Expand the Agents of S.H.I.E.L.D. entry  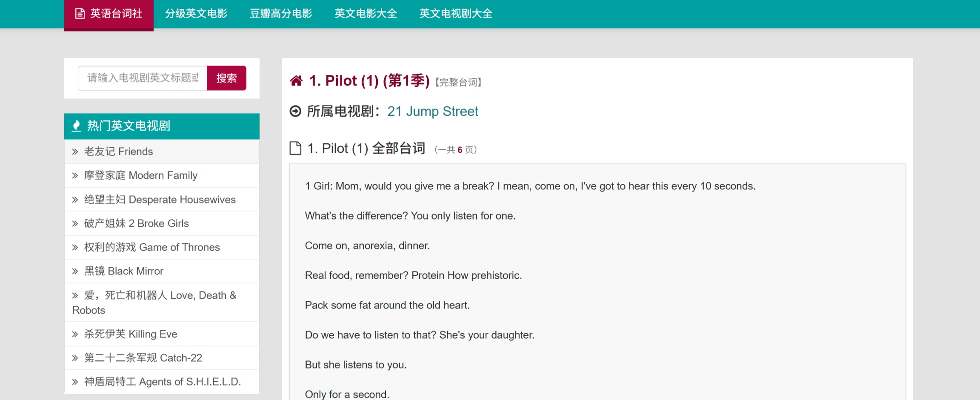pyautogui.click(x=163, y=381)
